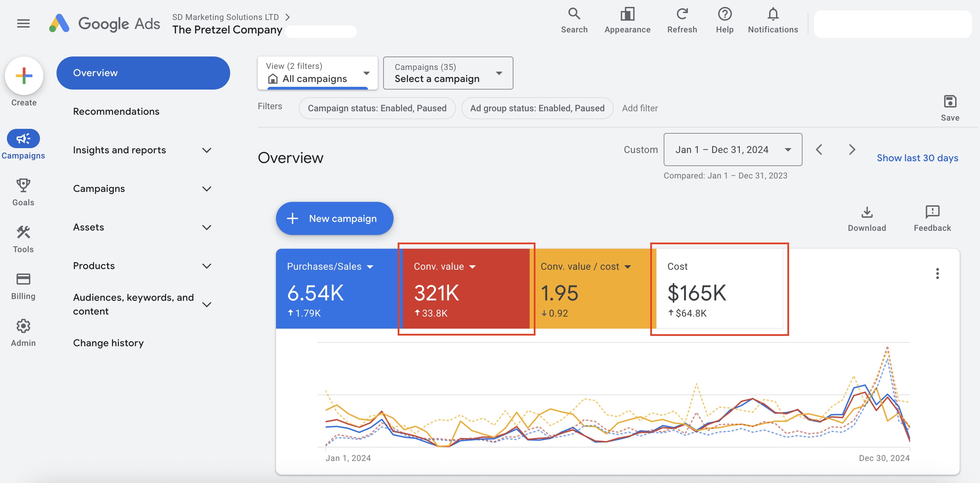Open the Billing card section
The width and height of the screenshot is (980, 483).
(x=23, y=279)
